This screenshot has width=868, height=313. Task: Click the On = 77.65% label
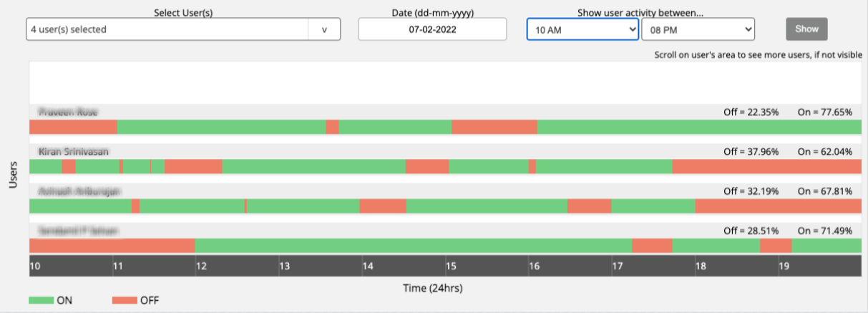point(825,112)
